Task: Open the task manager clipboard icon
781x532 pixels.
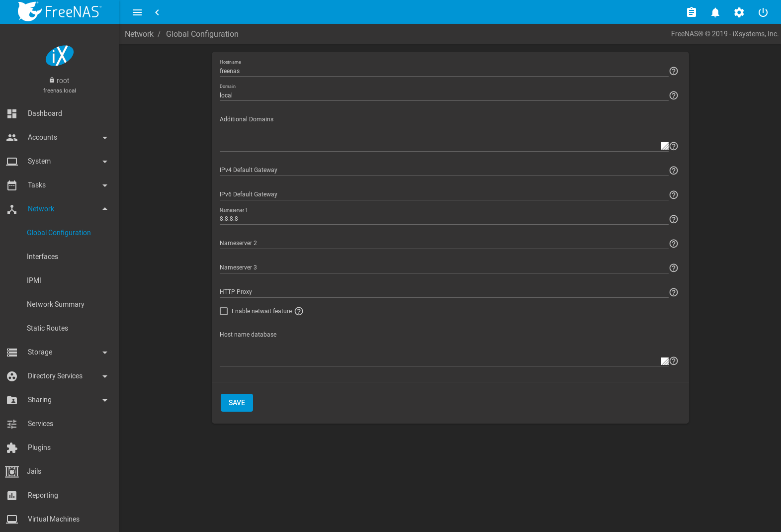Action: tap(692, 12)
